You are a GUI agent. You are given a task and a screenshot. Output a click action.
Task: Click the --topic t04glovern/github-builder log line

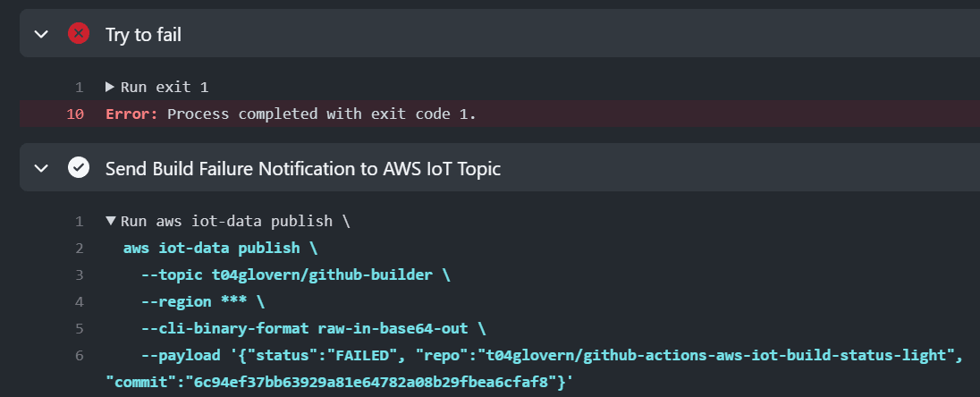coord(295,275)
